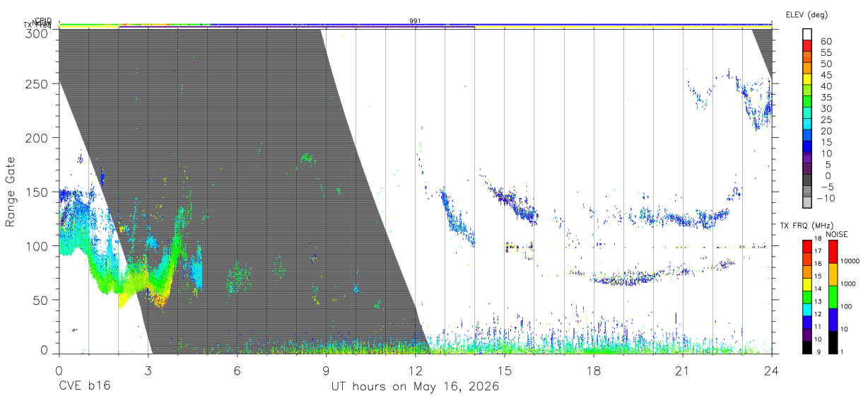This screenshot has width=868, height=401.
Task: Select the green 13–14 MHz TX FRQ swatch
Action: click(x=807, y=296)
